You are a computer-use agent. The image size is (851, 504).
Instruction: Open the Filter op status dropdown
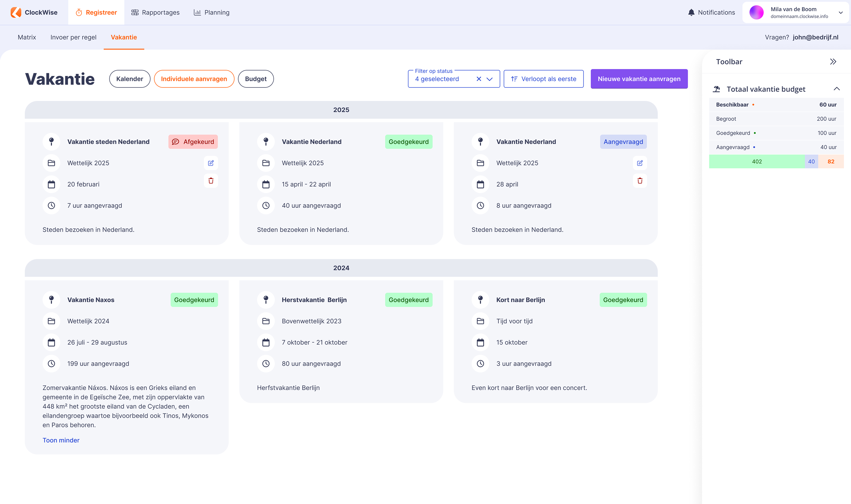coord(489,79)
